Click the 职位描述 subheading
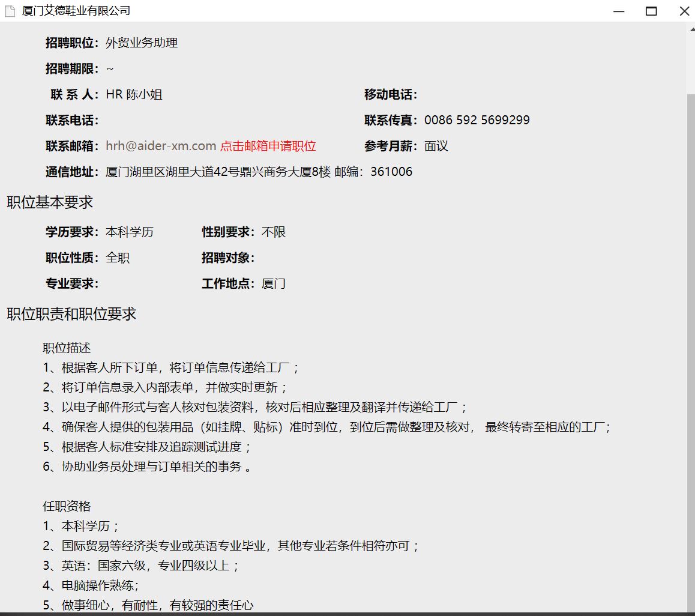This screenshot has height=616, width=695. point(67,348)
